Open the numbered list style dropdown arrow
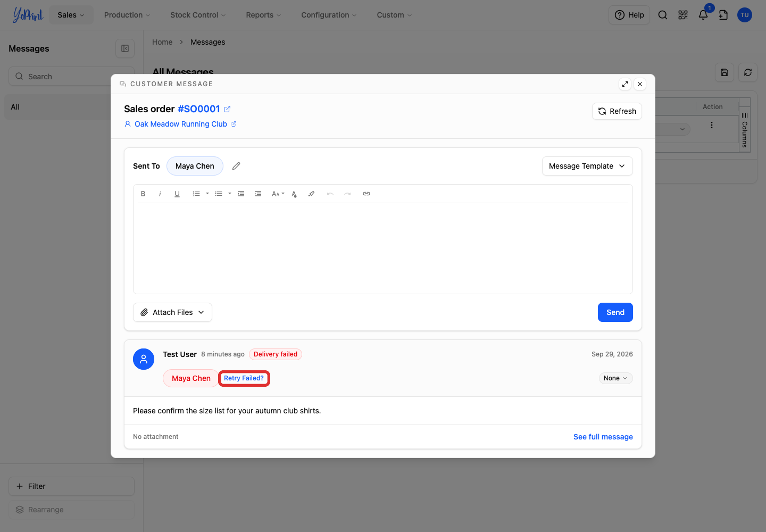Screen dimensions: 766x532 (207, 194)
